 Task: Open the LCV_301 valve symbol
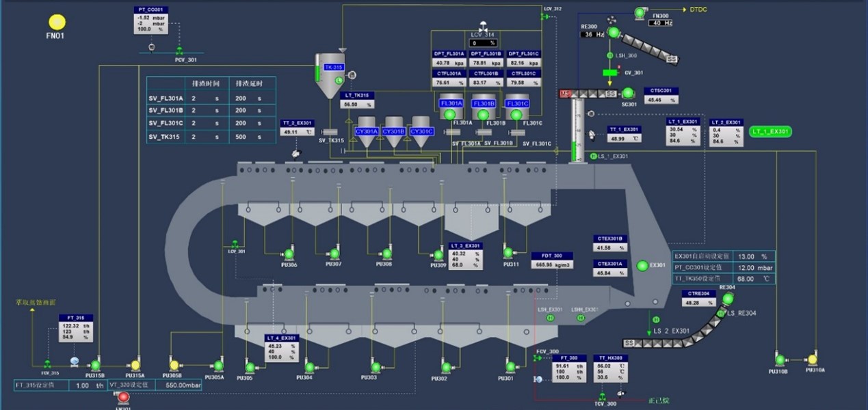(x=235, y=244)
